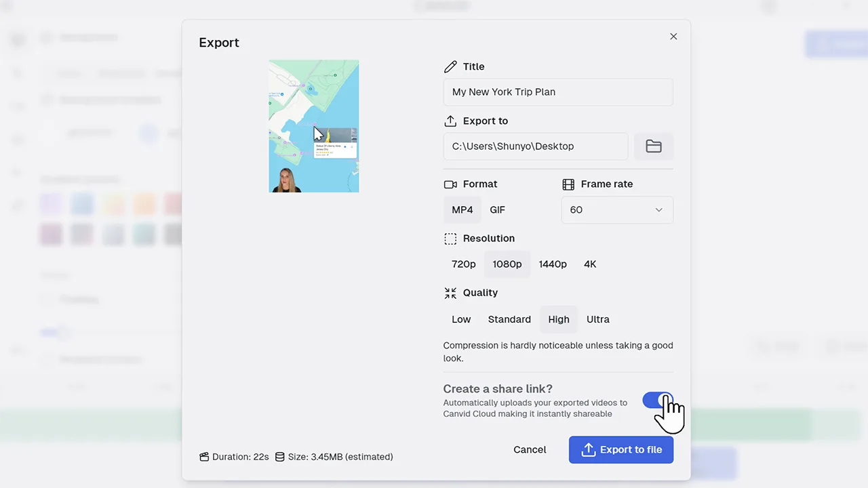Select GIF as the export format
The width and height of the screenshot is (868, 488).
coord(497,209)
